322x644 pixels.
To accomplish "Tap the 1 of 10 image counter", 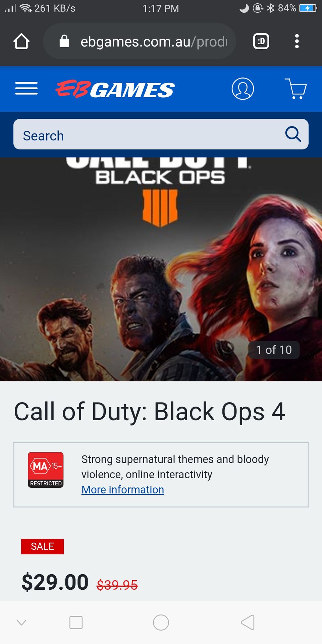I will point(274,350).
